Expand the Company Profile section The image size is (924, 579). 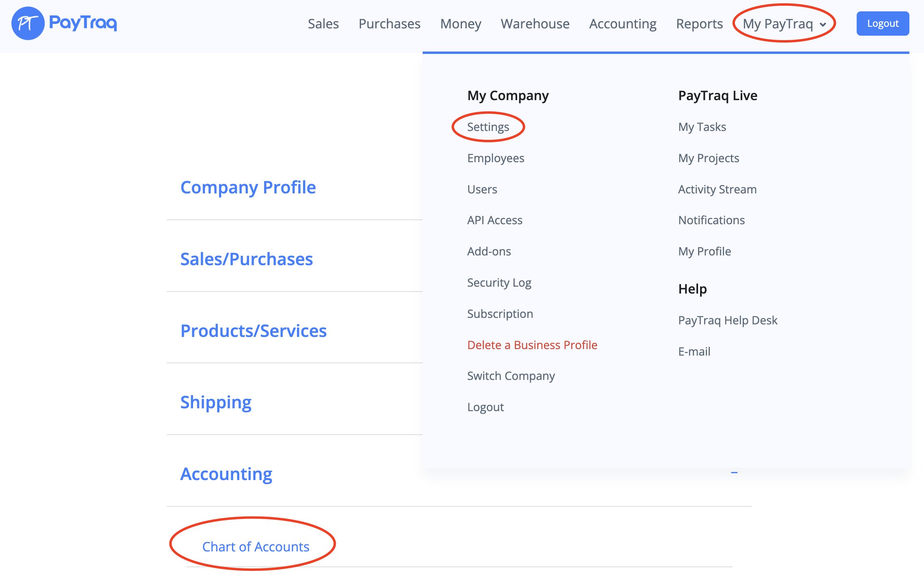[x=248, y=187]
